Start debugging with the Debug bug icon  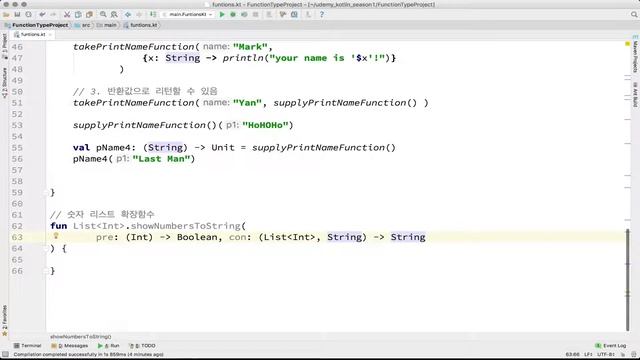coord(233,14)
